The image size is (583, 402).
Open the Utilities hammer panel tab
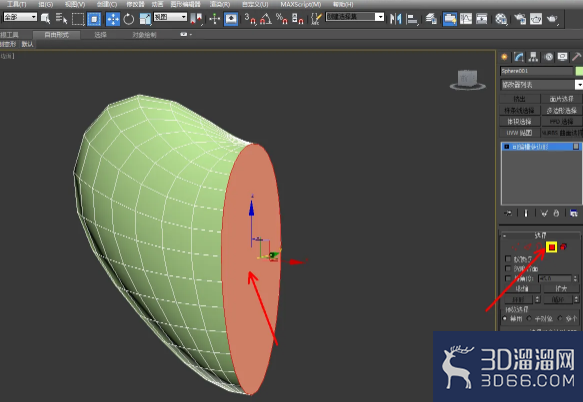point(576,57)
